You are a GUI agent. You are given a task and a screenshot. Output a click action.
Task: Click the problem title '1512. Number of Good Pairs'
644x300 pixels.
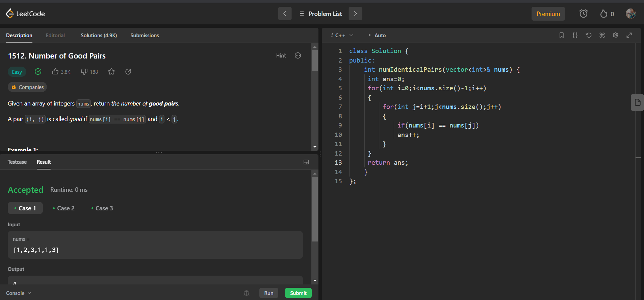pyautogui.click(x=57, y=56)
